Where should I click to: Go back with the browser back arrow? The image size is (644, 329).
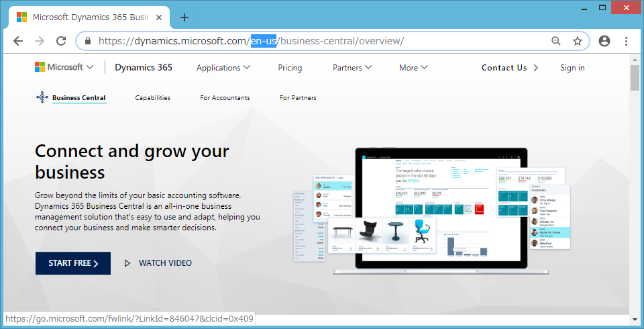click(x=18, y=41)
